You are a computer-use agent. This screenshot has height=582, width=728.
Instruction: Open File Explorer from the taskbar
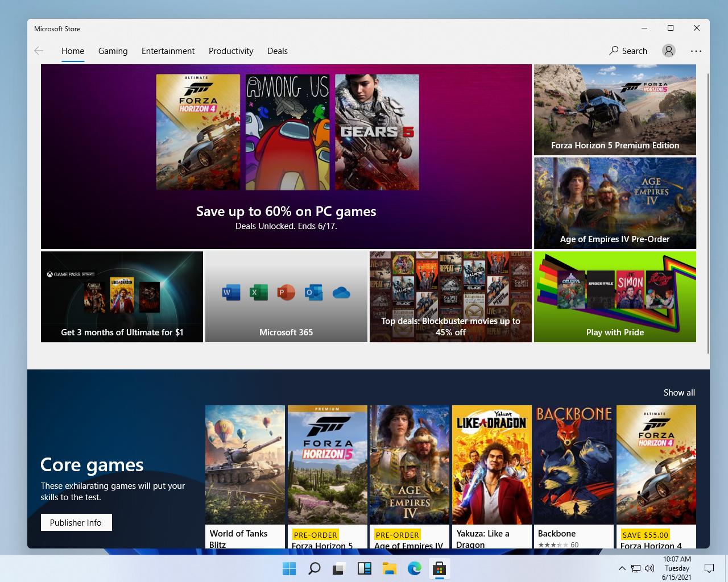(389, 568)
